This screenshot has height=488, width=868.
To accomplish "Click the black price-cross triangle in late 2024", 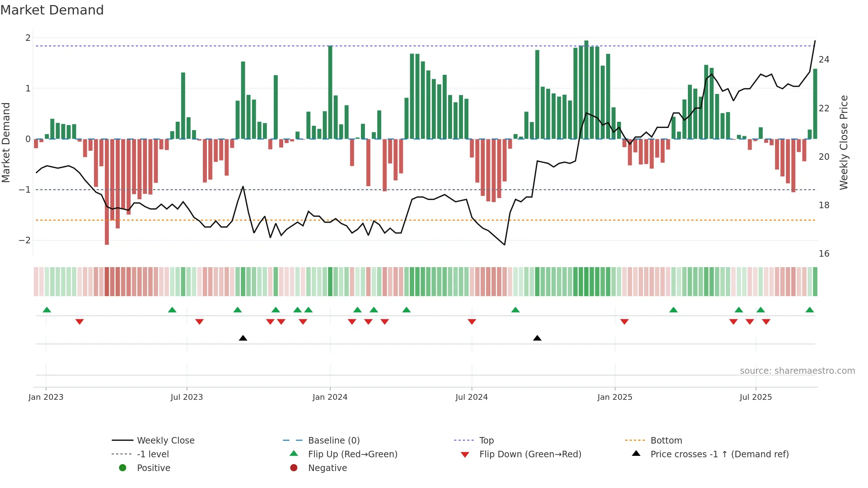I will (537, 338).
